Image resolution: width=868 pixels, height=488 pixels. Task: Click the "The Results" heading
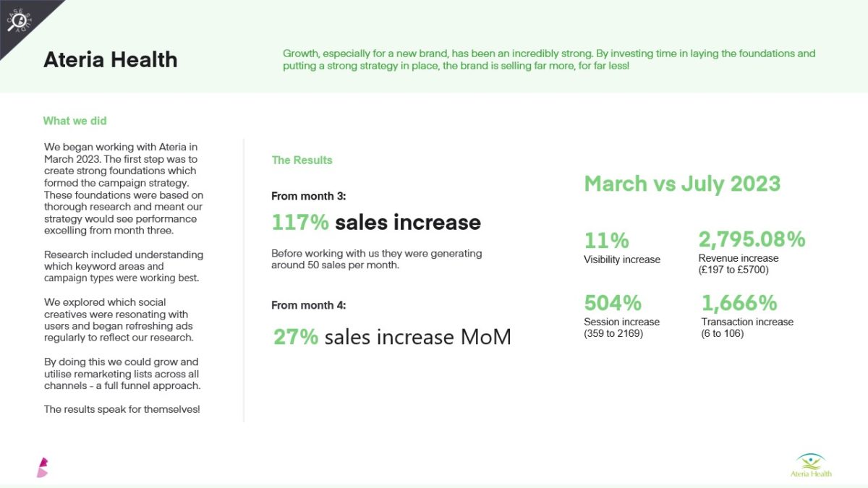(302, 160)
